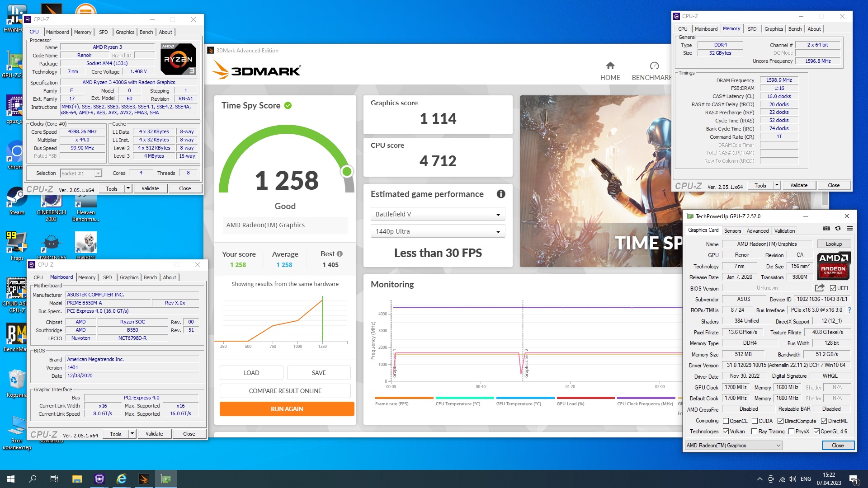Click the RUN AGAIN button
Viewport: 868px width, 488px height.
pyautogui.click(x=287, y=409)
